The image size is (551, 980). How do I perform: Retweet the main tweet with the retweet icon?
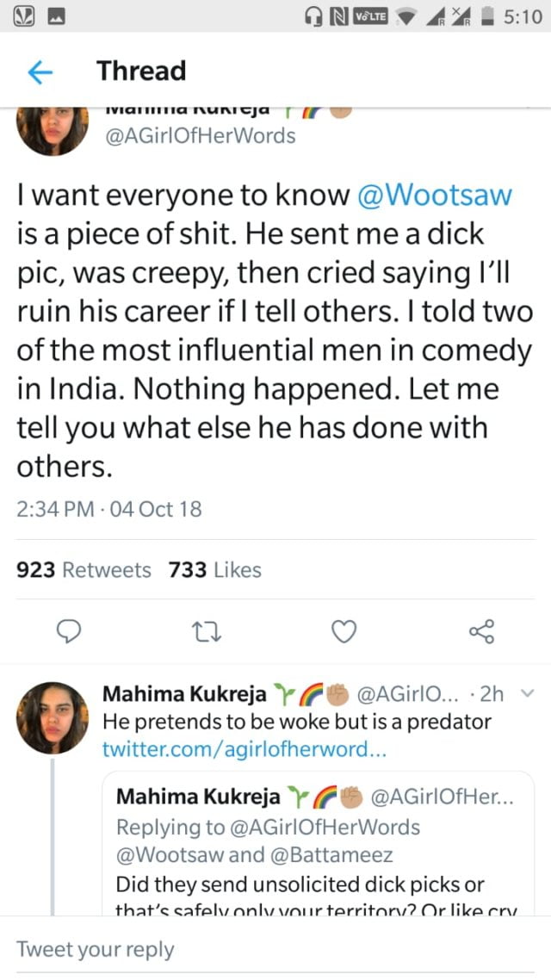[x=207, y=633]
